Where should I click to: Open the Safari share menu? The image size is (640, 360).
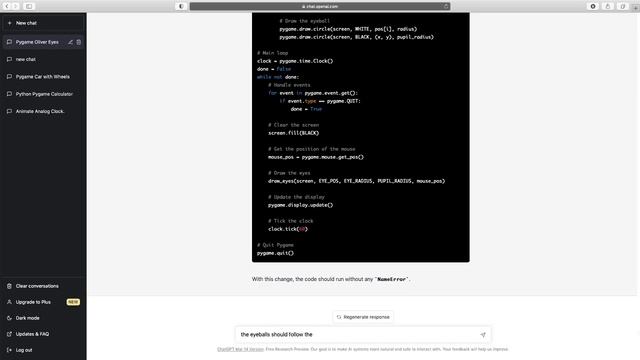[x=608, y=6]
